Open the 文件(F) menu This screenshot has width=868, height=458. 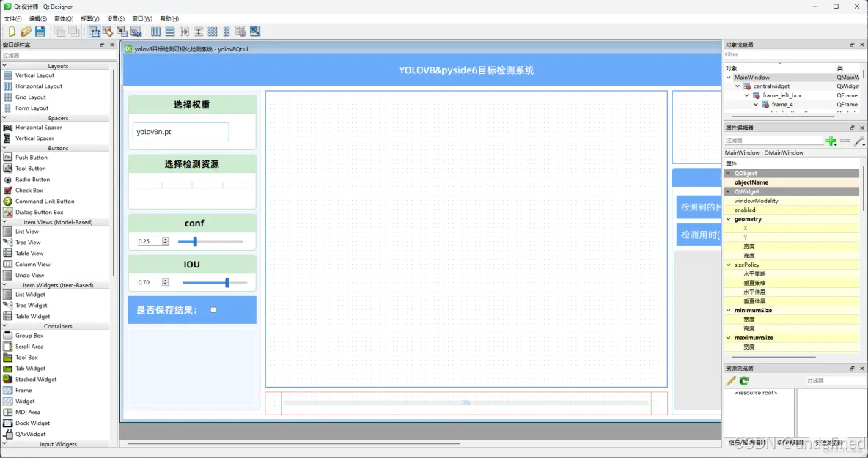12,18
